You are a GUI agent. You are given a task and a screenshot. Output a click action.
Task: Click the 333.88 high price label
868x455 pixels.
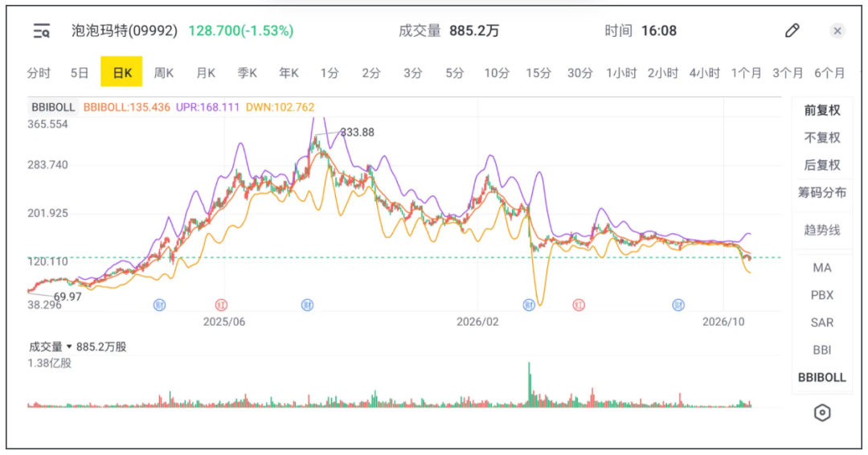[x=357, y=133]
